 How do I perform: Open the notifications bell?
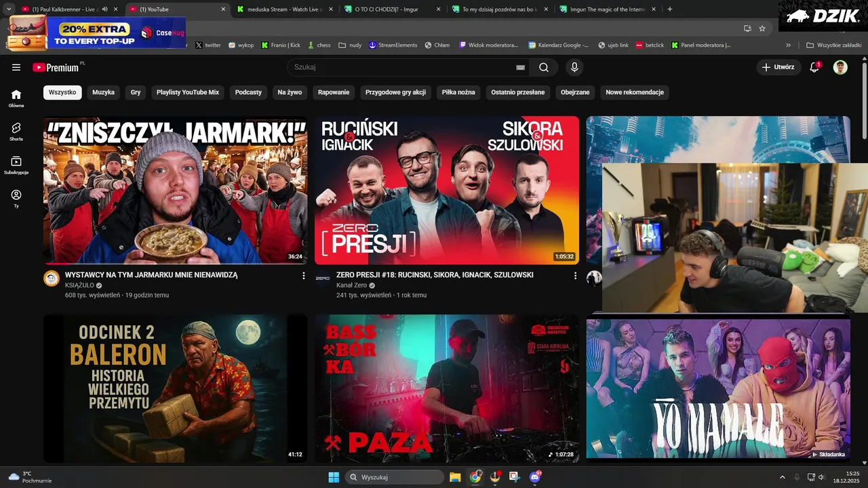tap(814, 67)
